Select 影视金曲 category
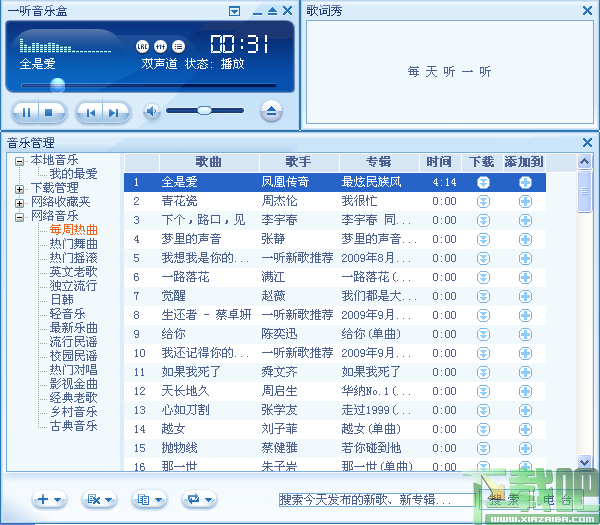This screenshot has width=600, height=525. coord(73,383)
